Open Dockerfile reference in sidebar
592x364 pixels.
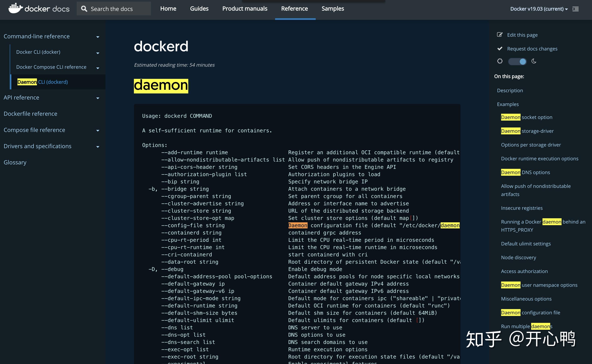coord(30,114)
